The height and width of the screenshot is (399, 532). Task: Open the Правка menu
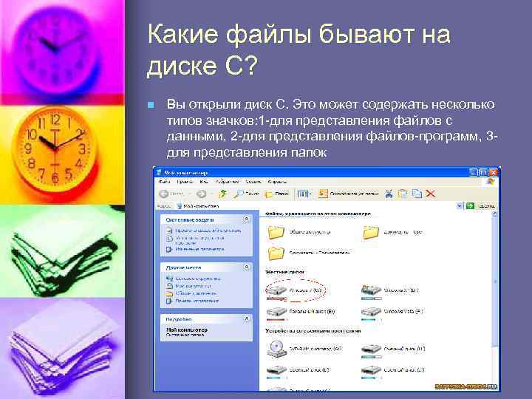pyautogui.click(x=185, y=182)
